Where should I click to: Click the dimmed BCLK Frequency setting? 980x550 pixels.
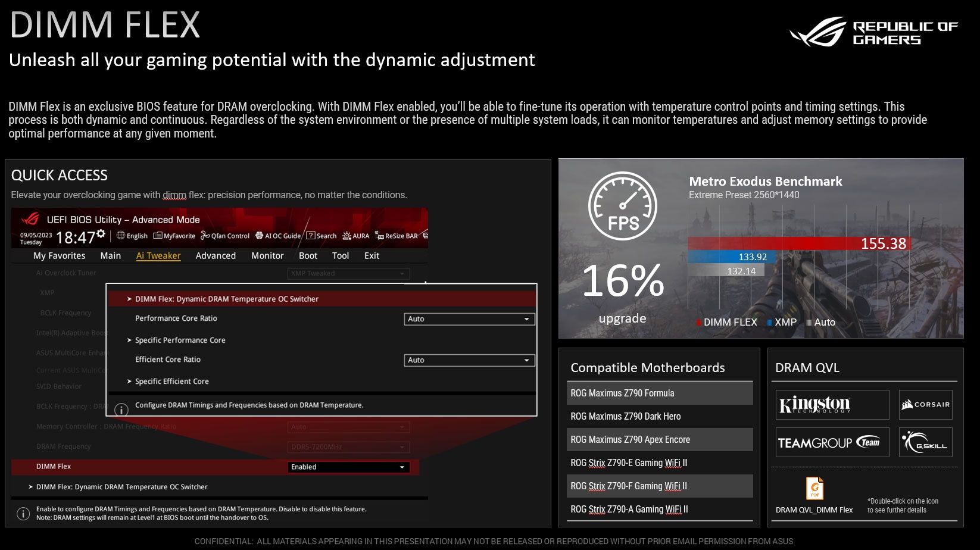(65, 312)
